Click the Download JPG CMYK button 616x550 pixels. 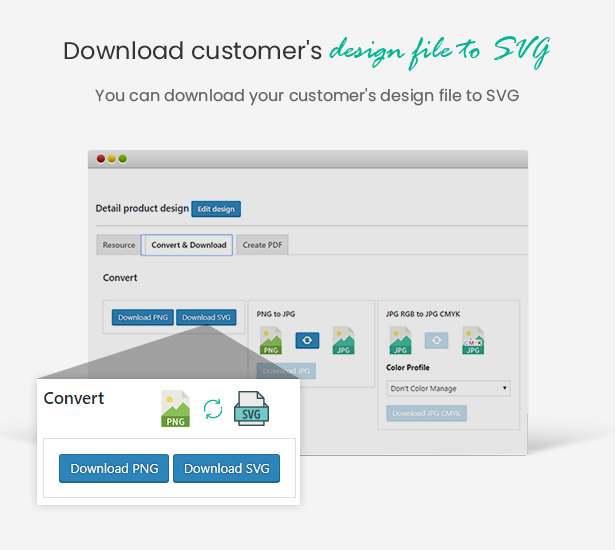pyautogui.click(x=426, y=413)
